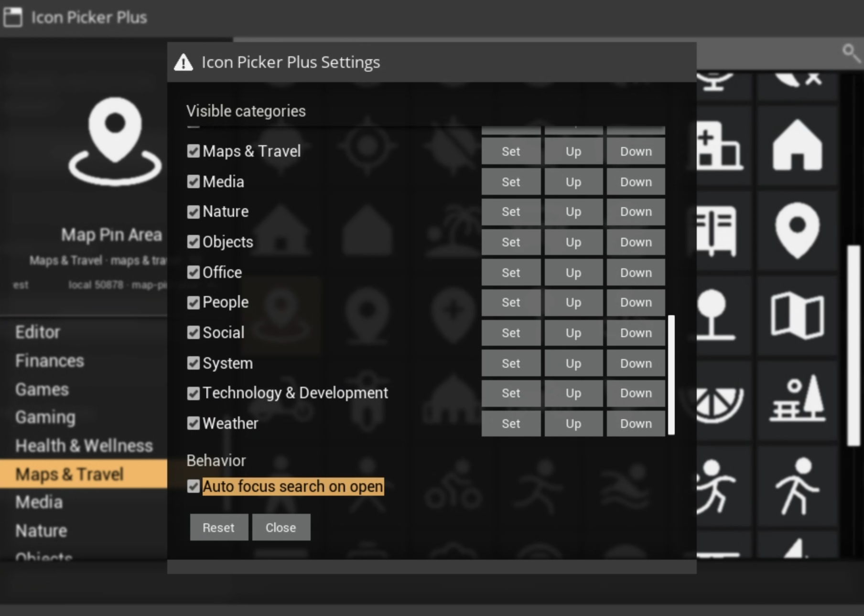Select the park bench and tree icon

(x=797, y=399)
